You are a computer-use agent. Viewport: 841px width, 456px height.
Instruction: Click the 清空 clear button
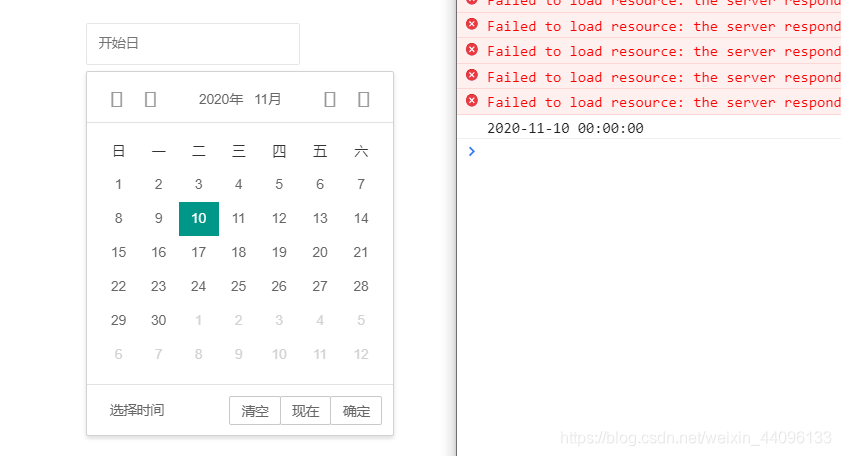coord(255,411)
